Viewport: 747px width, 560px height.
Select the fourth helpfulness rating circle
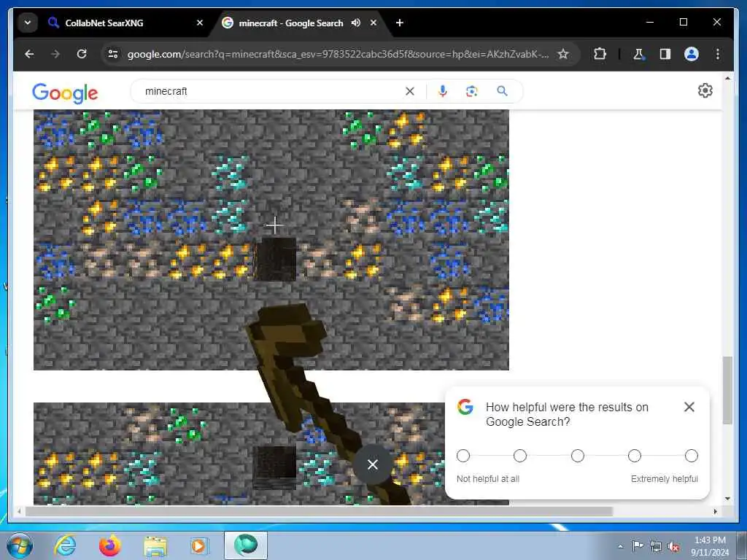pyautogui.click(x=635, y=456)
